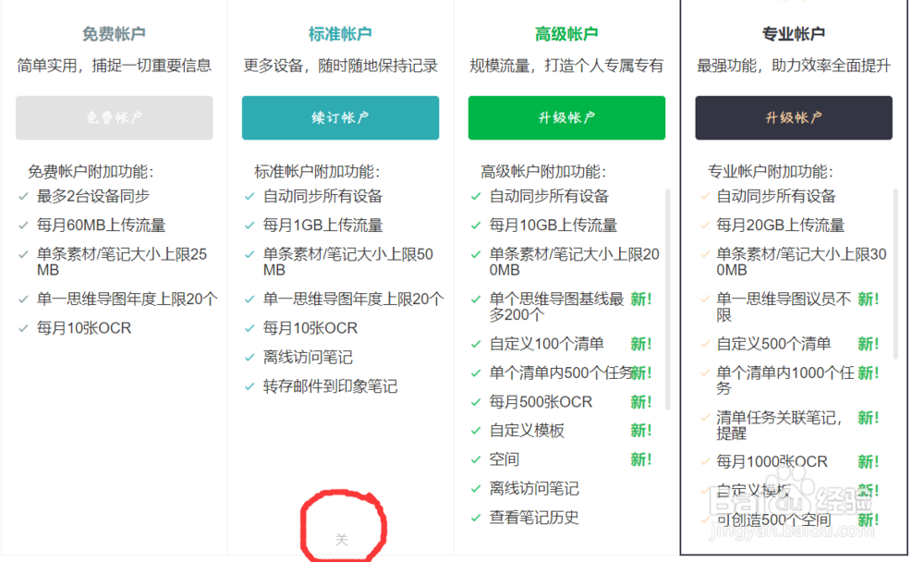Click the checkmark next to 每月10张OCR in 标准帐户
The height and width of the screenshot is (562, 924).
(249, 328)
